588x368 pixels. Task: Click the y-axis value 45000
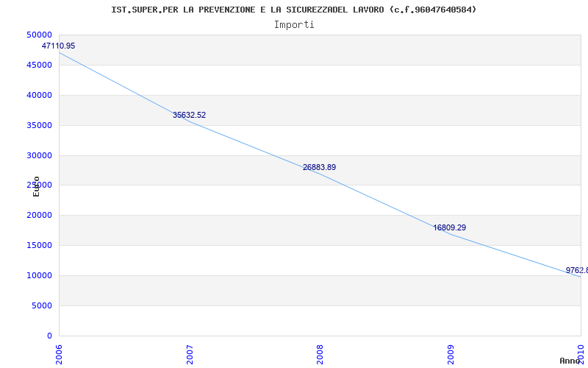[x=39, y=65]
